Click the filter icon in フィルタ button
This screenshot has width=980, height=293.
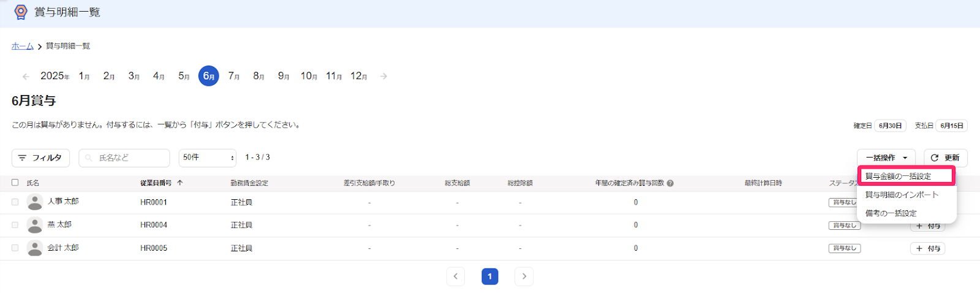22,158
